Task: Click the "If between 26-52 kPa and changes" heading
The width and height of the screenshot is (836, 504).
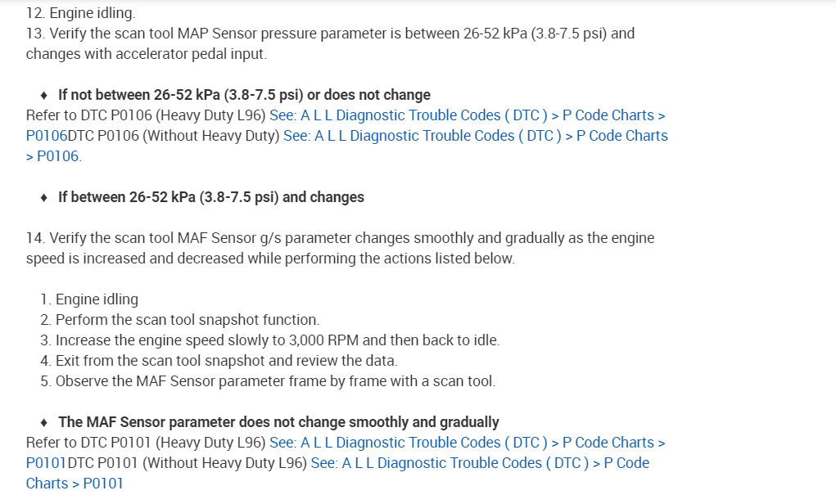Action: tap(211, 197)
